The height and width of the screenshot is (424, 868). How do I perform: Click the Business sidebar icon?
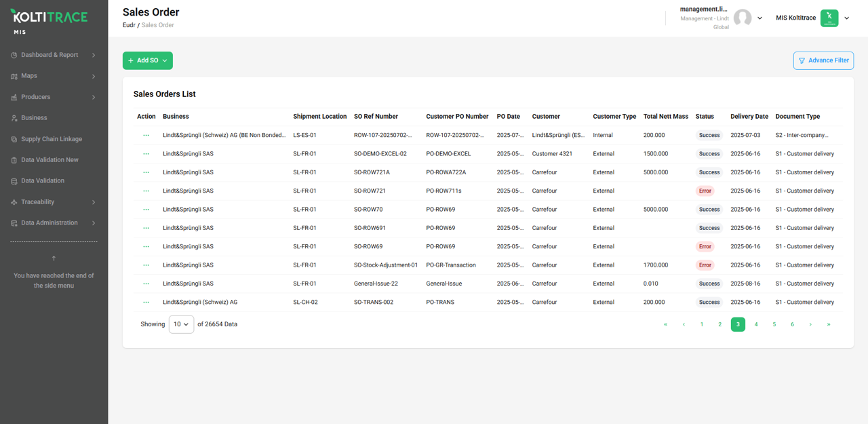click(14, 118)
